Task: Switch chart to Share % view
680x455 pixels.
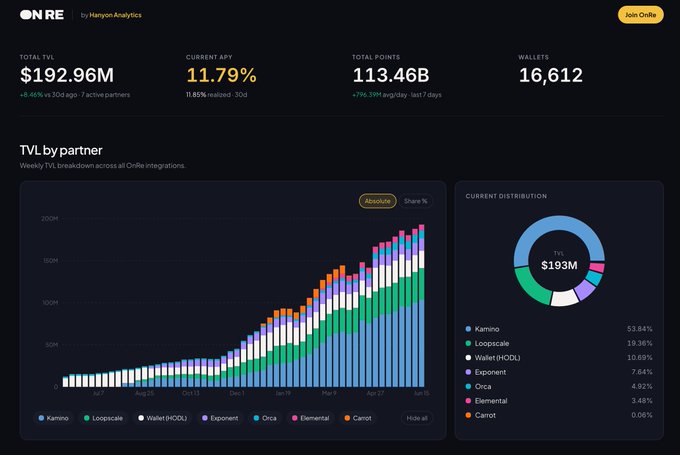Action: coord(415,201)
